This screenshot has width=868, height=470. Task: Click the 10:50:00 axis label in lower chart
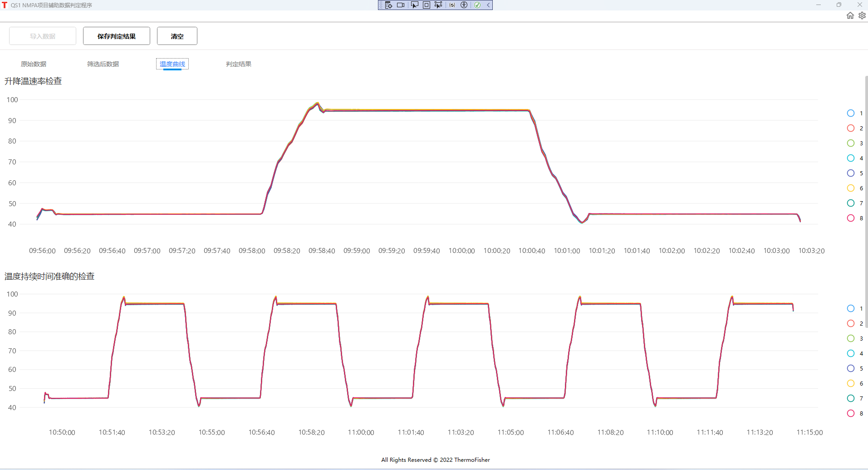62,432
